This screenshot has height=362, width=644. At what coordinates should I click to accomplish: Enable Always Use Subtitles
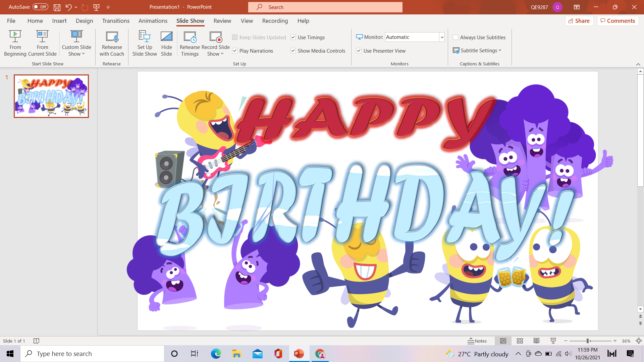455,37
